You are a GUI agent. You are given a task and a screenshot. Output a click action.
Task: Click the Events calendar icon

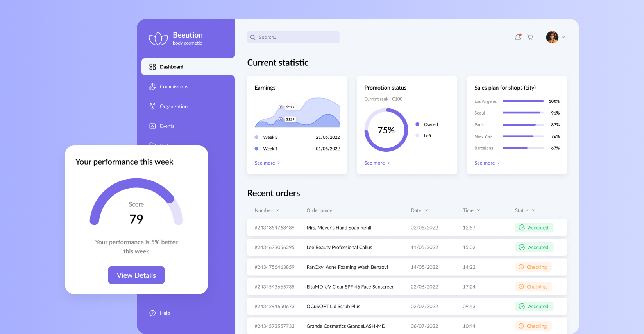(152, 126)
